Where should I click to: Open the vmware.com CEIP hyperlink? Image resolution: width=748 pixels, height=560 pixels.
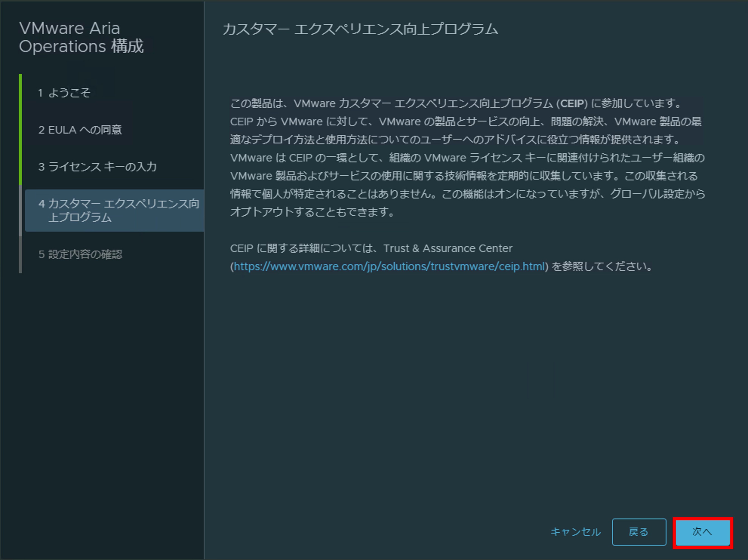click(389, 267)
